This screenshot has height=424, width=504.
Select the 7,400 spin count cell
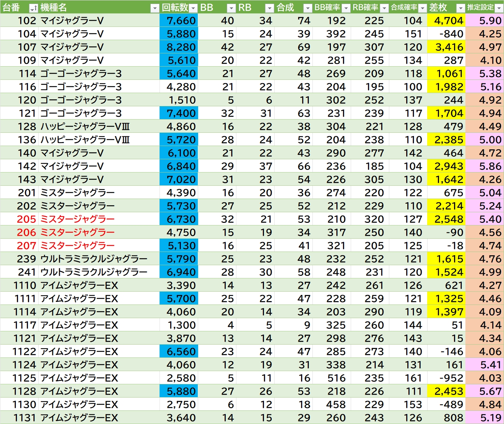point(179,113)
